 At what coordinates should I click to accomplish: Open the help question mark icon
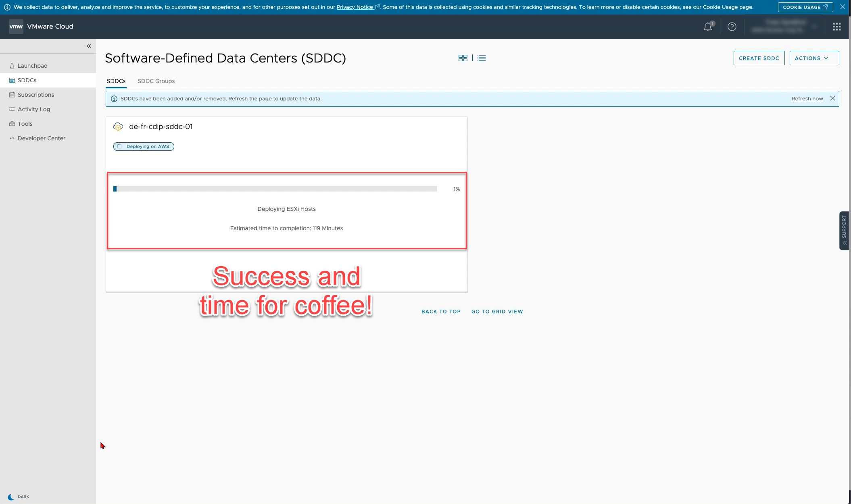[732, 27]
